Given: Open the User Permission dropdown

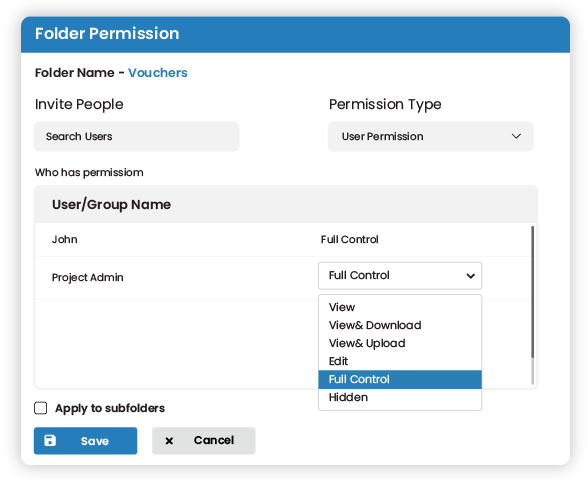Looking at the screenshot, I should tap(430, 136).
